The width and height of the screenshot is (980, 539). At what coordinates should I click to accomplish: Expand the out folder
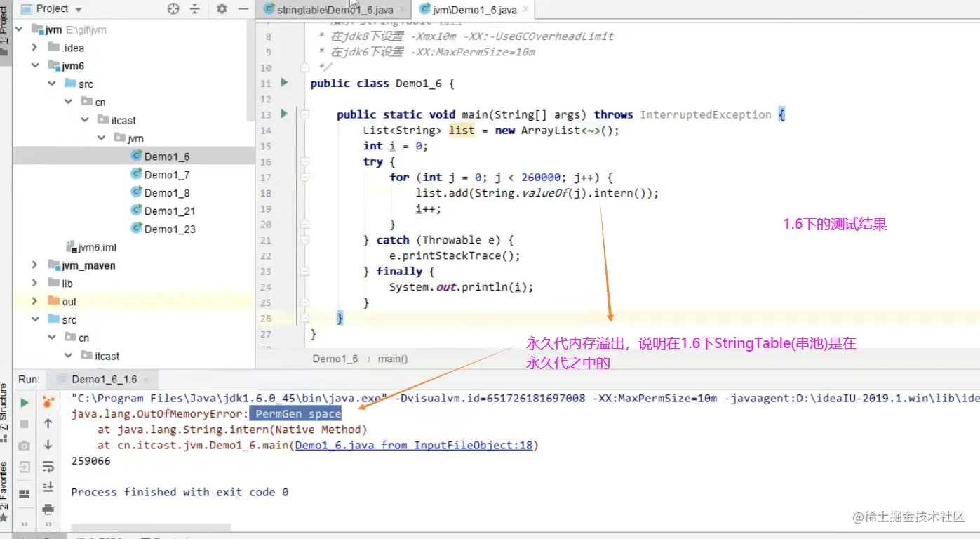pyautogui.click(x=34, y=302)
